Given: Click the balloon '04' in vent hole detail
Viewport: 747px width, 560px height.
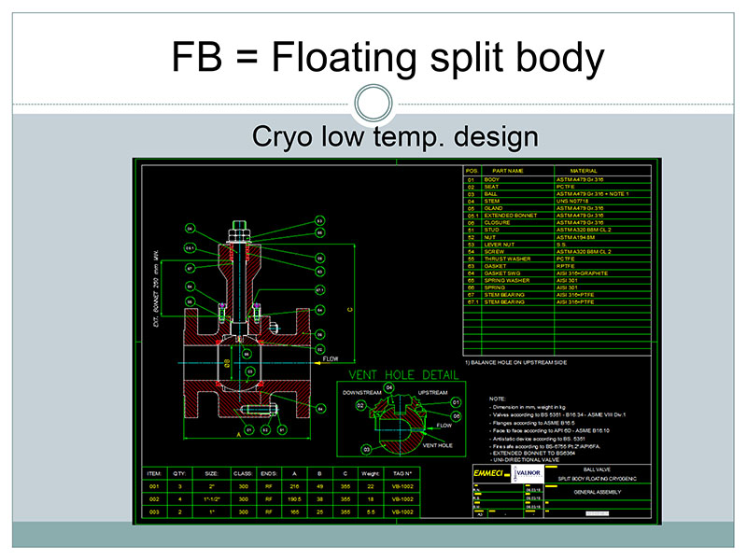Looking at the screenshot, I should pyautogui.click(x=388, y=387).
